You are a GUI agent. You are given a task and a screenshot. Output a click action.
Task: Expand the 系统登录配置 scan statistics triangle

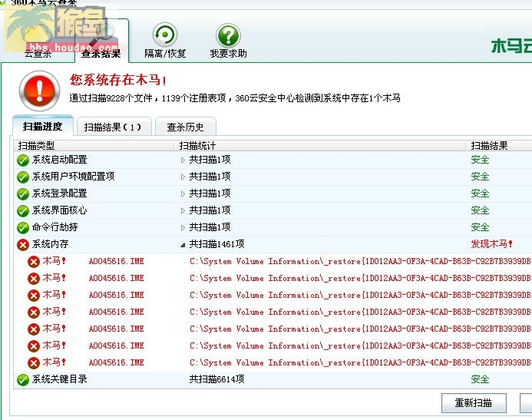pos(183,194)
